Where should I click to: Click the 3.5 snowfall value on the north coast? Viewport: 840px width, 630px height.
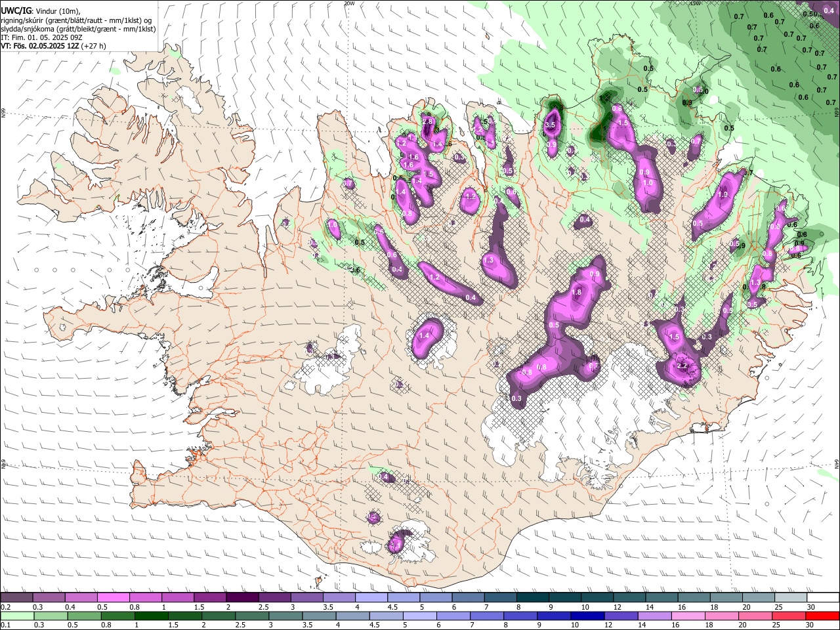coord(551,125)
